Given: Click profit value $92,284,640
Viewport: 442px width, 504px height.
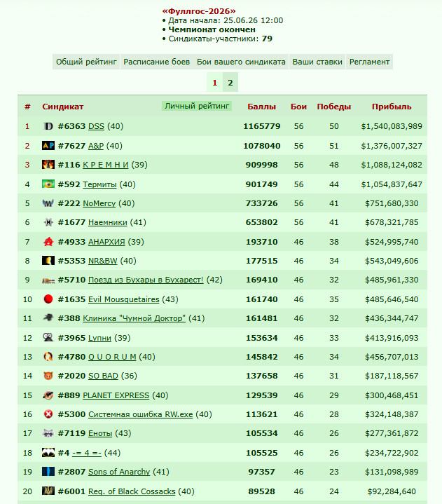Looking at the screenshot, I should click(392, 491).
